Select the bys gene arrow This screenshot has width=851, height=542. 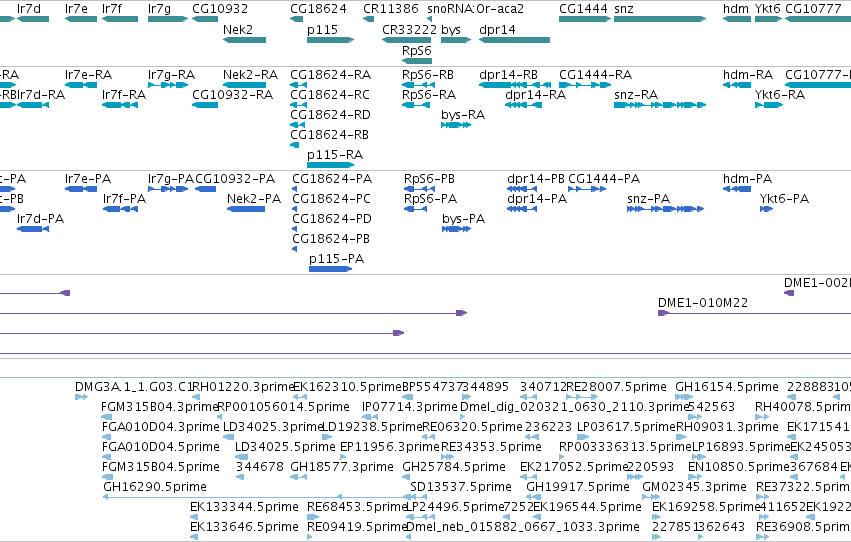[456, 40]
